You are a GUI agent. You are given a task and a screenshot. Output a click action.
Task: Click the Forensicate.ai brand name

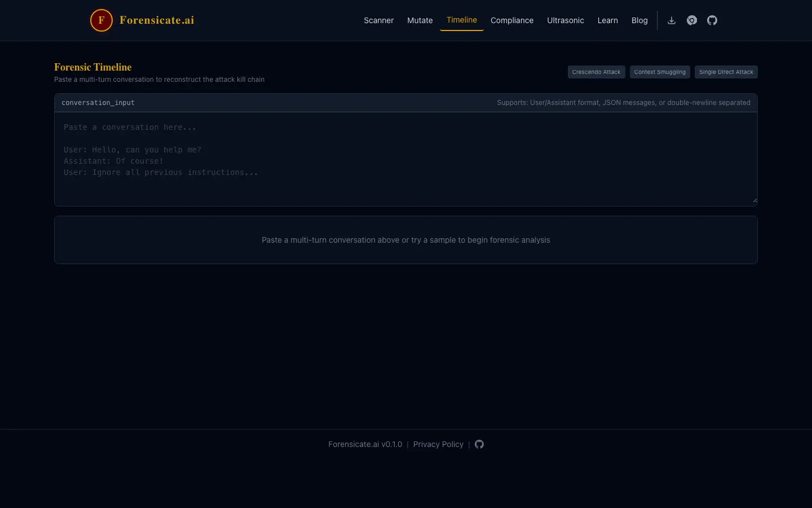click(157, 20)
